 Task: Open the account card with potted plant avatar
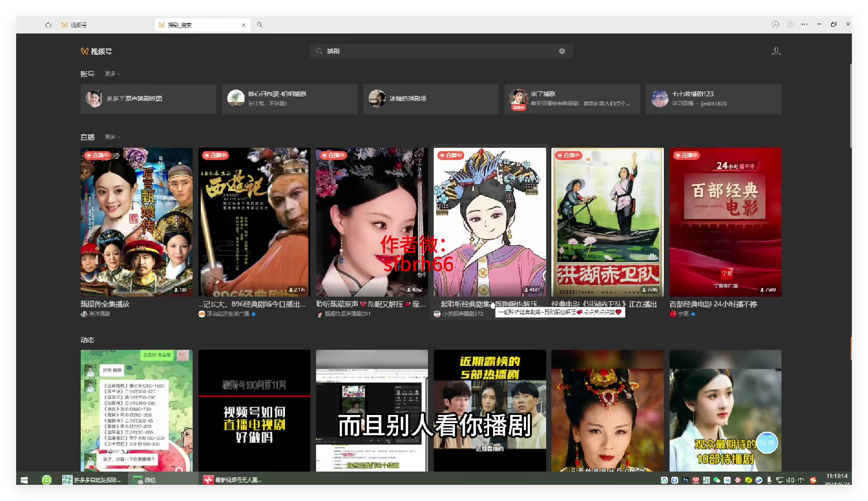pyautogui.click(x=290, y=99)
